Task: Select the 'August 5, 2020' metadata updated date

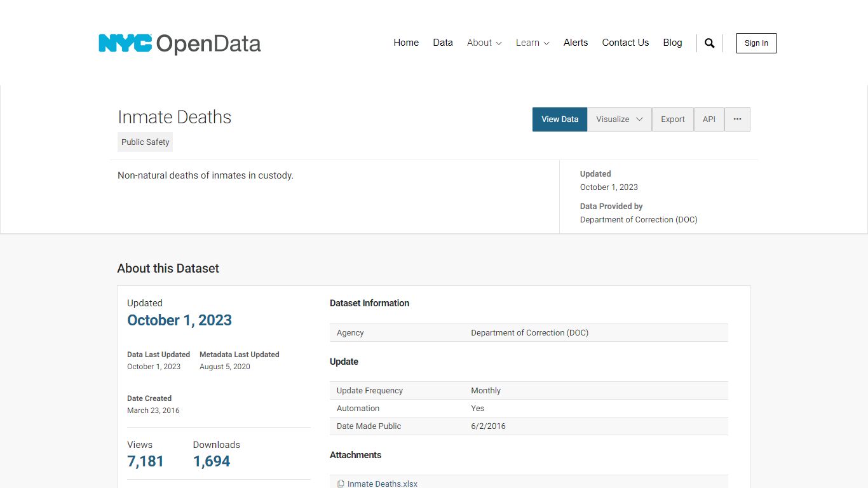Action: [x=225, y=367]
